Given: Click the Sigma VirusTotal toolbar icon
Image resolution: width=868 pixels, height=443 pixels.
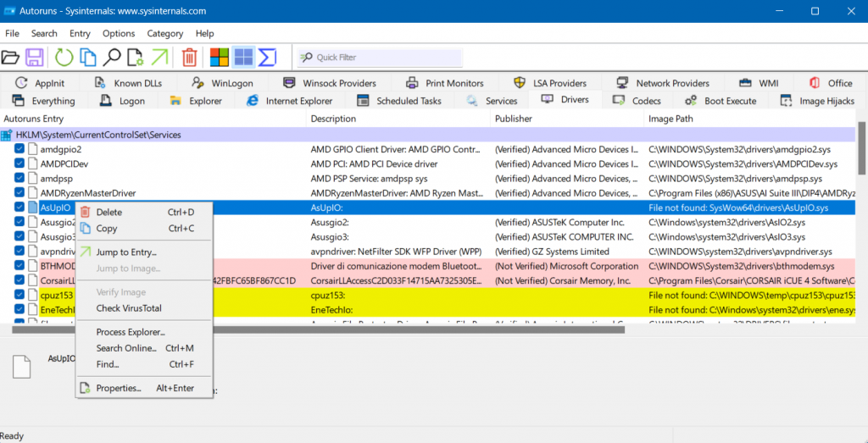Looking at the screenshot, I should coord(267,57).
